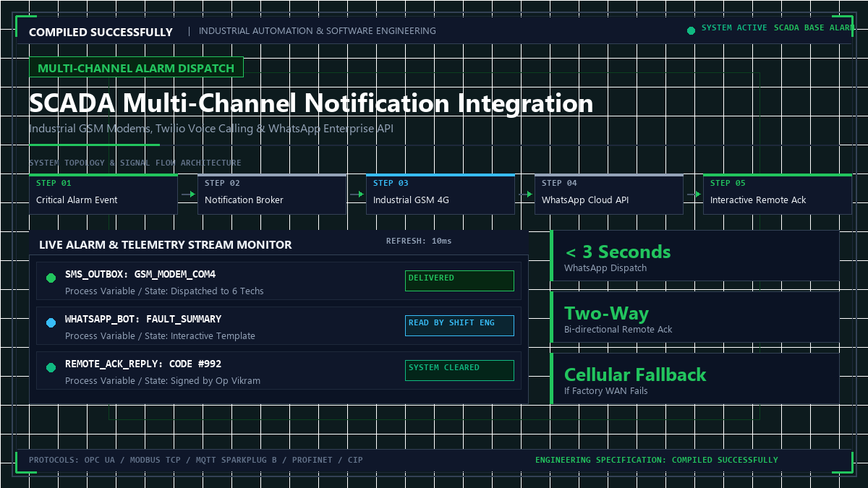Click 'SMS_OUTBOX: GSM_MODEM_COM4' row title
Image resolution: width=868 pixels, height=488 pixels.
click(x=140, y=274)
